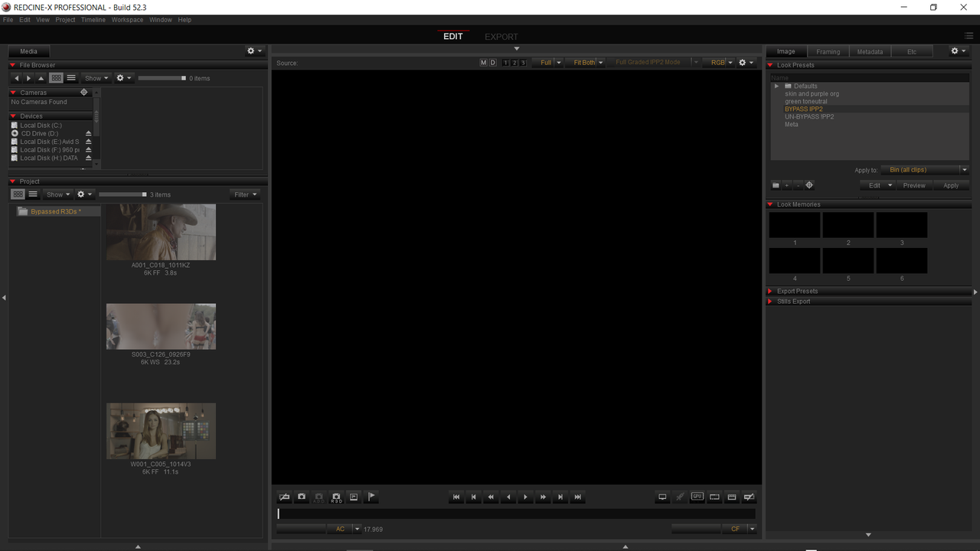Click the R3D snapshot camera icon
980x551 pixels.
[x=336, y=497]
